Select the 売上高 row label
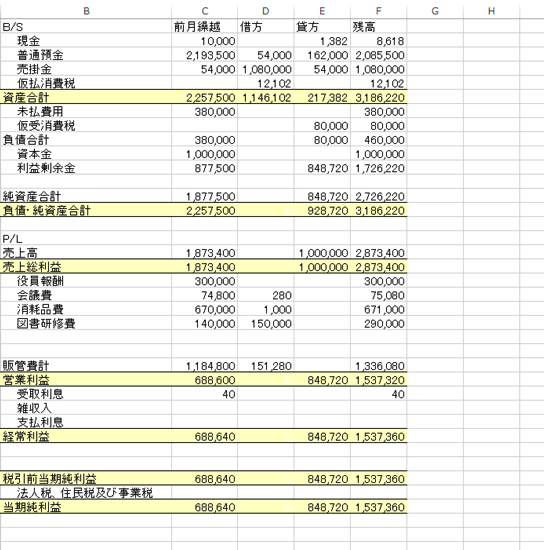Image resolution: width=544 pixels, height=550 pixels. 86,253
